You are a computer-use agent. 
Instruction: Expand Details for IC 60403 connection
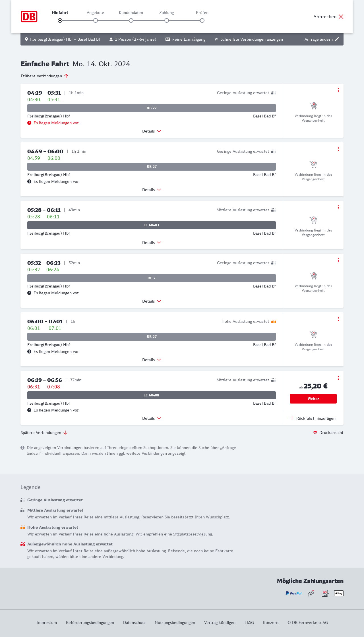(152, 243)
